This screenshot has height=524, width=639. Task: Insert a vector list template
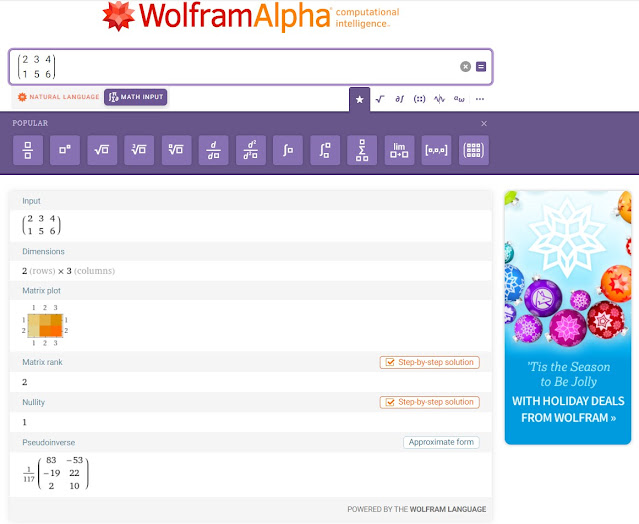coord(436,150)
